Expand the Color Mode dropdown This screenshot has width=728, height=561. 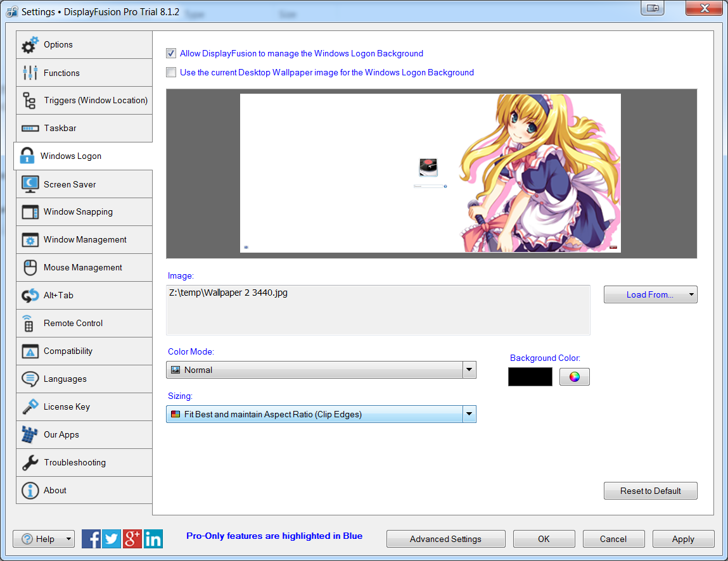[x=469, y=370]
